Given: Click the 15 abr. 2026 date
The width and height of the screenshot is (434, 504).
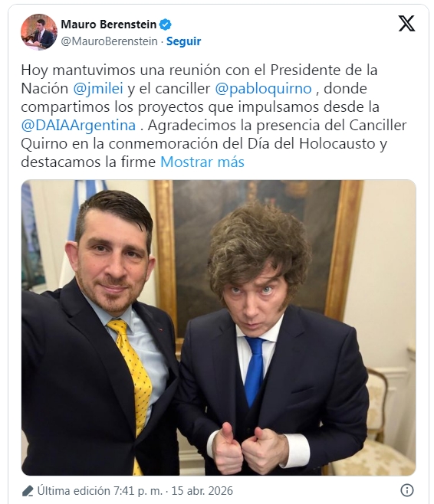Looking at the screenshot, I should click(x=202, y=491).
